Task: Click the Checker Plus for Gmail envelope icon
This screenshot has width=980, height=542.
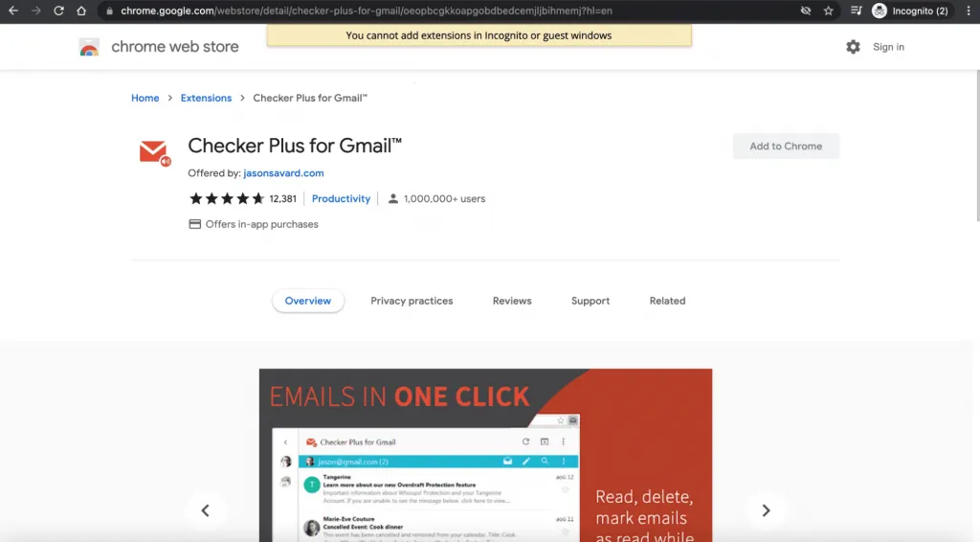Action: tap(154, 152)
